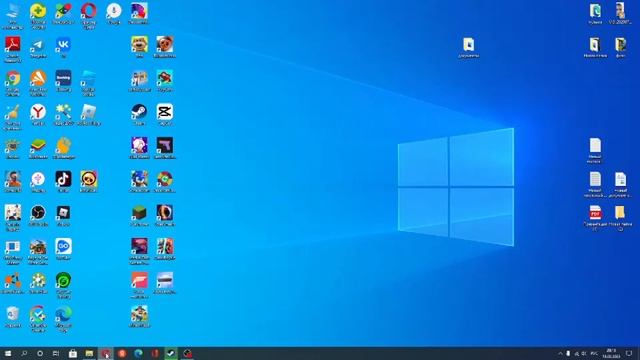The height and width of the screenshot is (360, 640).
Task: Open Cortana circle on the taskbar
Action: [x=40, y=353]
